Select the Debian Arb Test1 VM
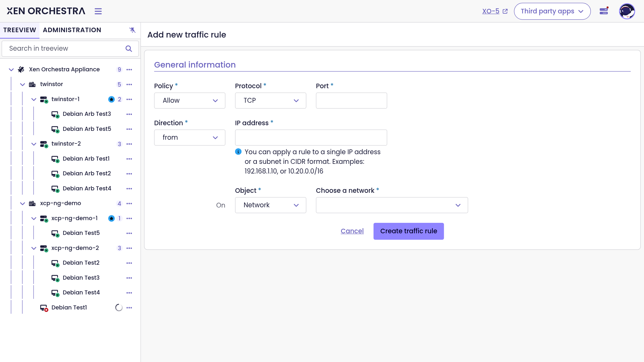Image resolution: width=644 pixels, height=362 pixels. click(x=86, y=159)
